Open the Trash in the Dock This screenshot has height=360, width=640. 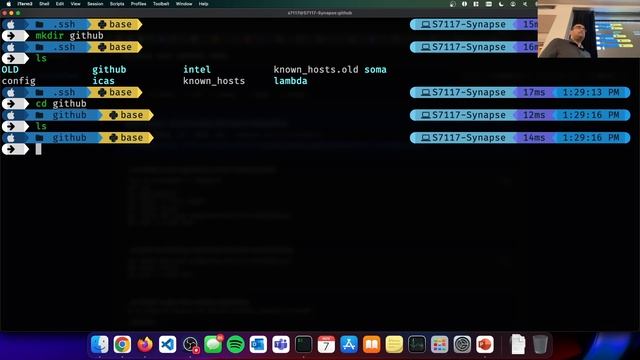tap(540, 344)
